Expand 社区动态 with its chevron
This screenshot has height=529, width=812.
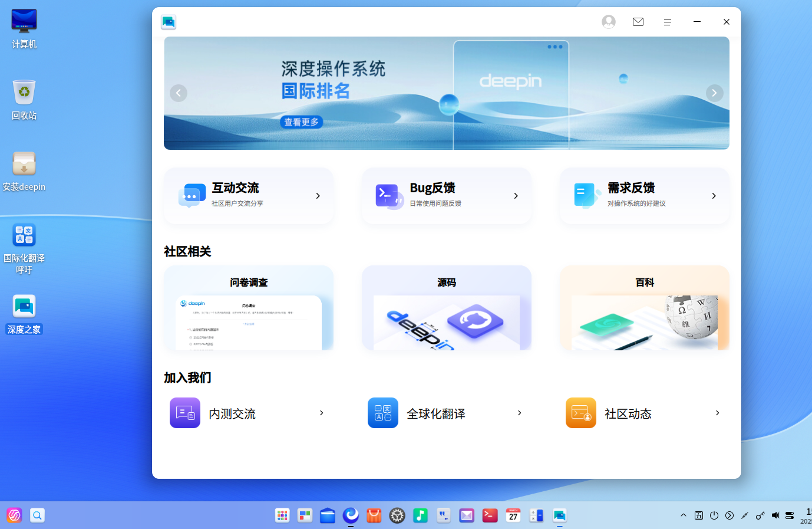click(718, 413)
